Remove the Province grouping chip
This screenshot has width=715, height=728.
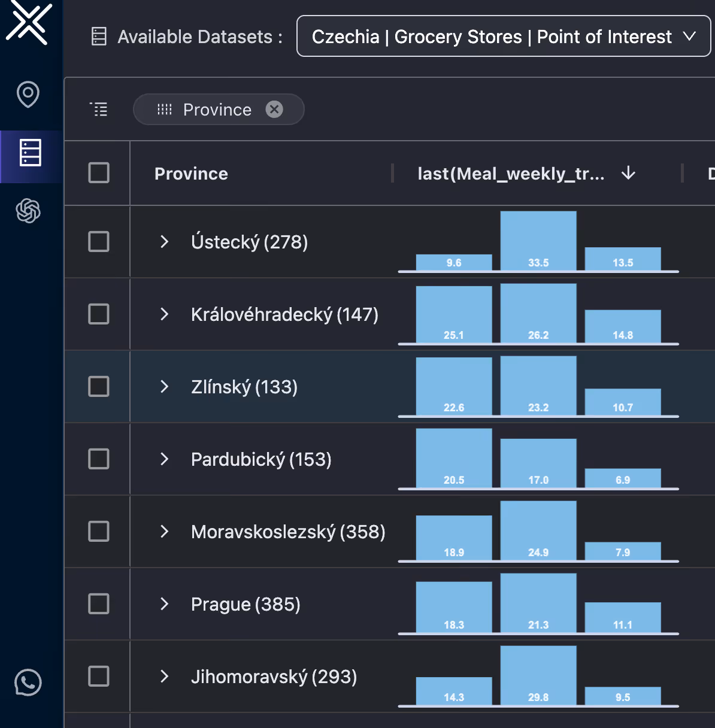(274, 109)
